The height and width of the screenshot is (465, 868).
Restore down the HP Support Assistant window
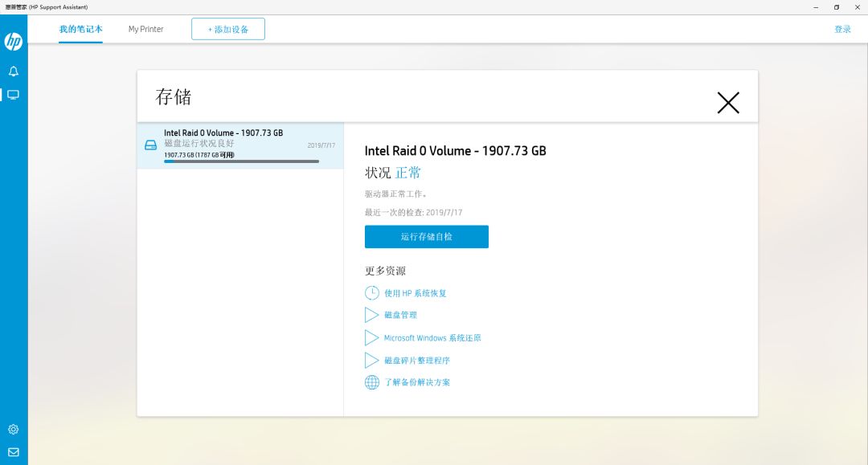click(x=837, y=7)
